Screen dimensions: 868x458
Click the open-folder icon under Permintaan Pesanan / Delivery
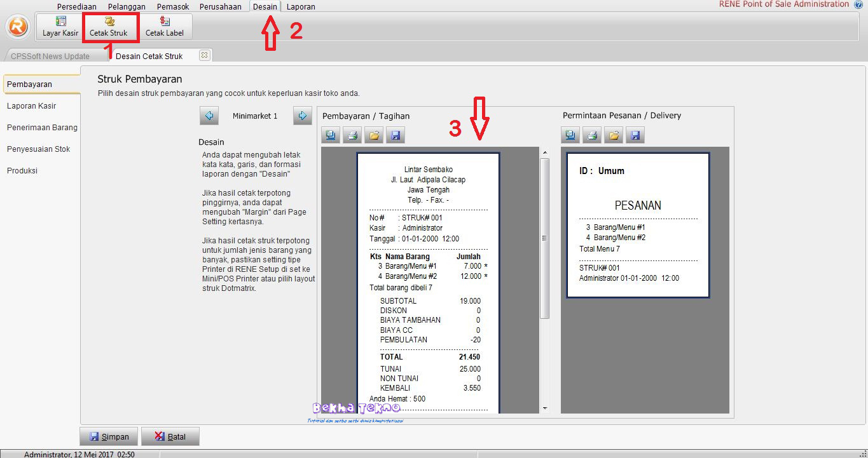tap(613, 135)
